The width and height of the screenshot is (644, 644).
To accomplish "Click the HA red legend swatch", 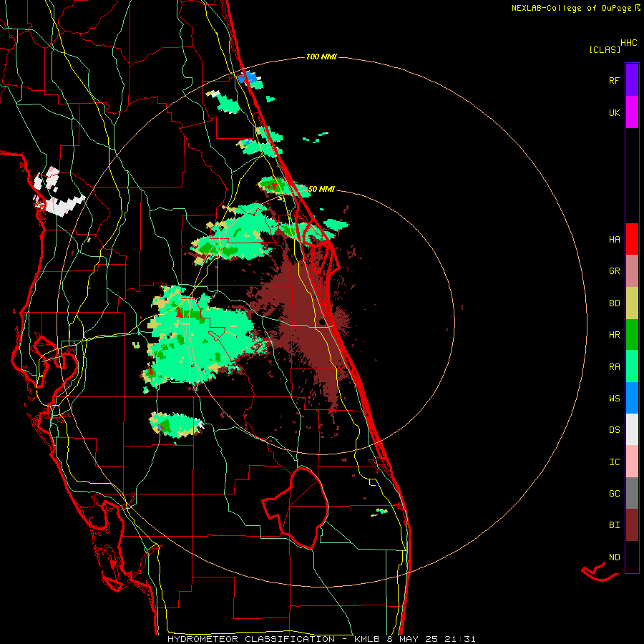I will pos(632,239).
